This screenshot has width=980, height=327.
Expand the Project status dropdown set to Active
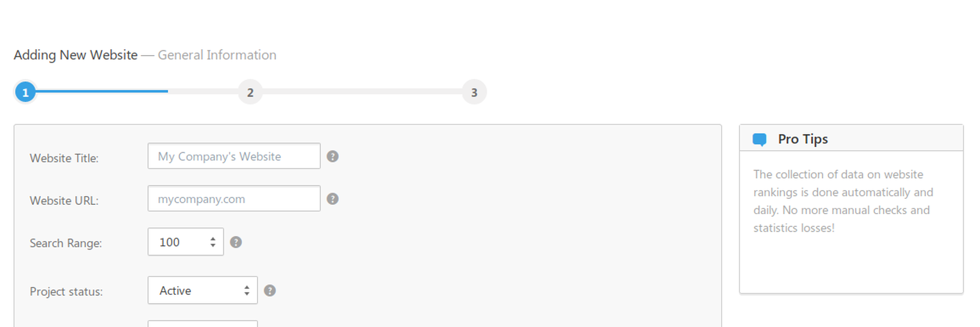203,290
